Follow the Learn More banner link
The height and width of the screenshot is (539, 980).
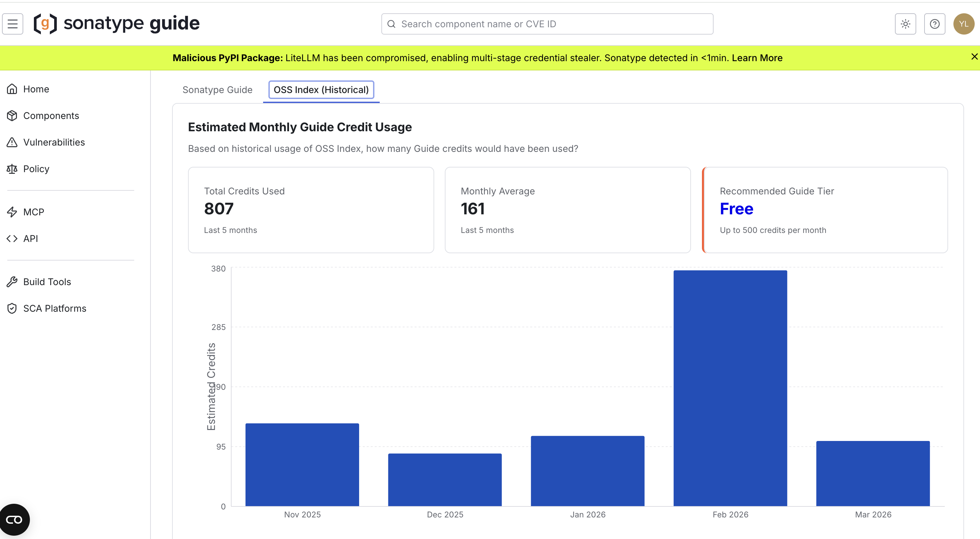[757, 58]
